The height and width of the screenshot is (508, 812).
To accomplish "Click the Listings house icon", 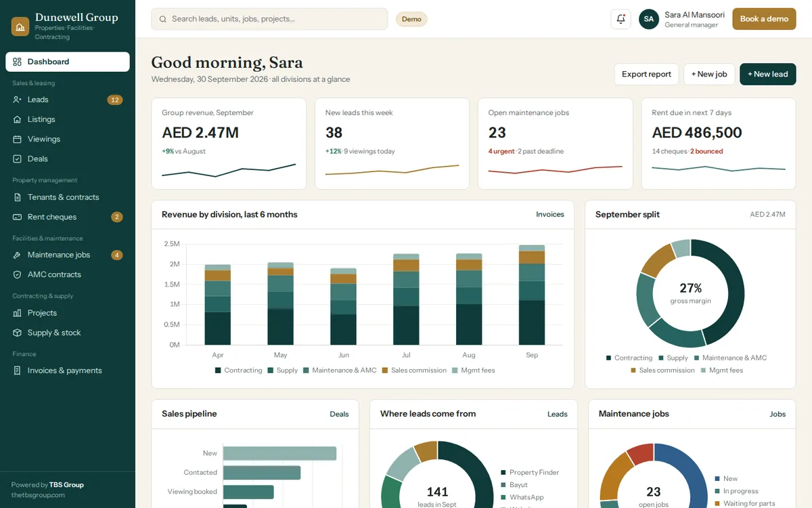I will 18,119.
